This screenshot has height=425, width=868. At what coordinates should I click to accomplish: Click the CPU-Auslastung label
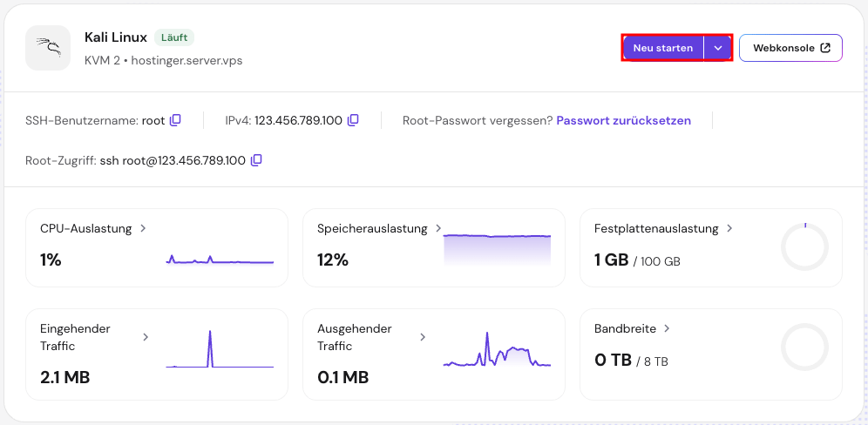click(85, 228)
